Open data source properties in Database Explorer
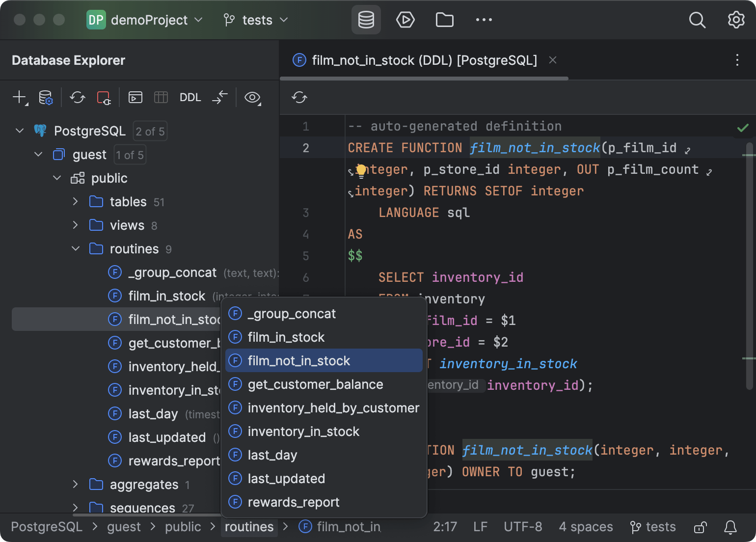Image resolution: width=756 pixels, height=542 pixels. click(46, 97)
